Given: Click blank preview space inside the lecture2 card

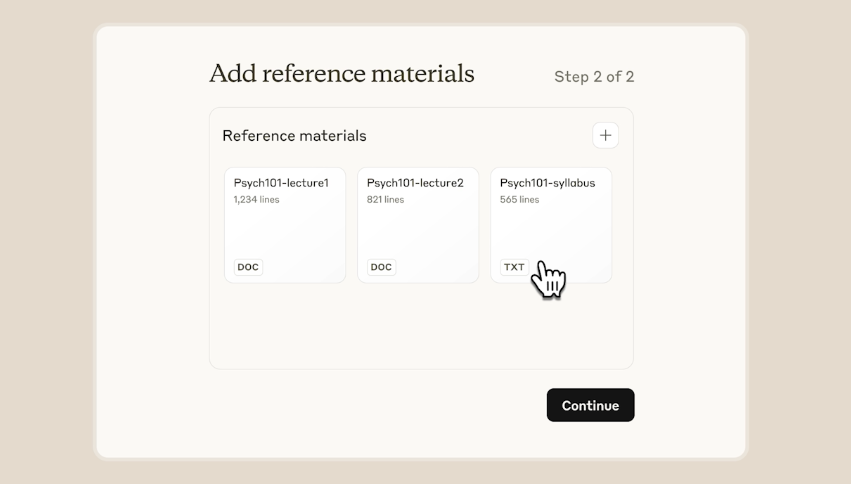Looking at the screenshot, I should [418, 232].
